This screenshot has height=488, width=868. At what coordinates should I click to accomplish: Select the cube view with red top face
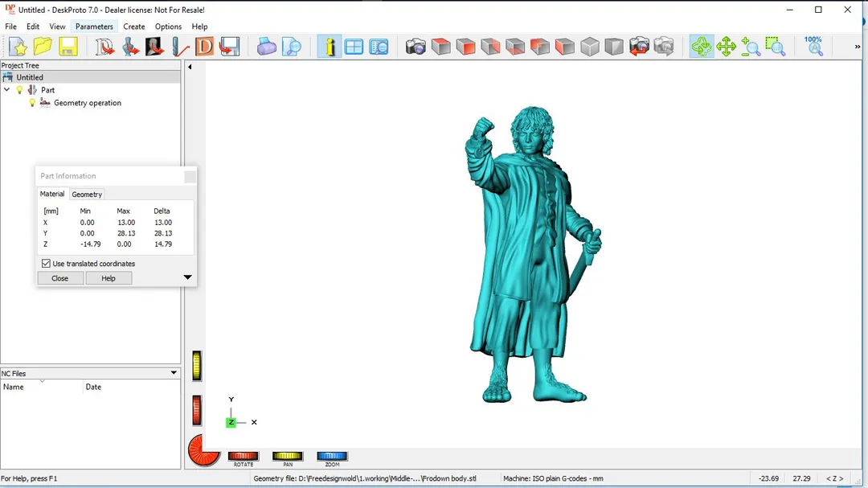click(440, 47)
